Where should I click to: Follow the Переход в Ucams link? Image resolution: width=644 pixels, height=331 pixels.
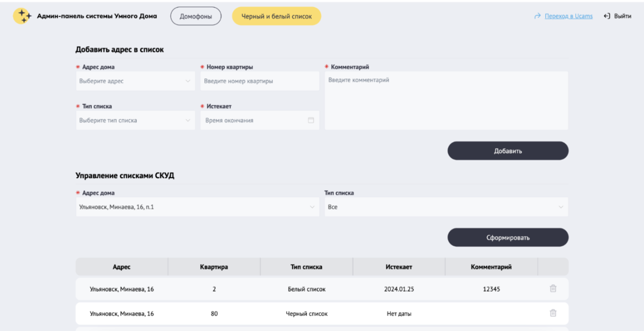pyautogui.click(x=568, y=16)
